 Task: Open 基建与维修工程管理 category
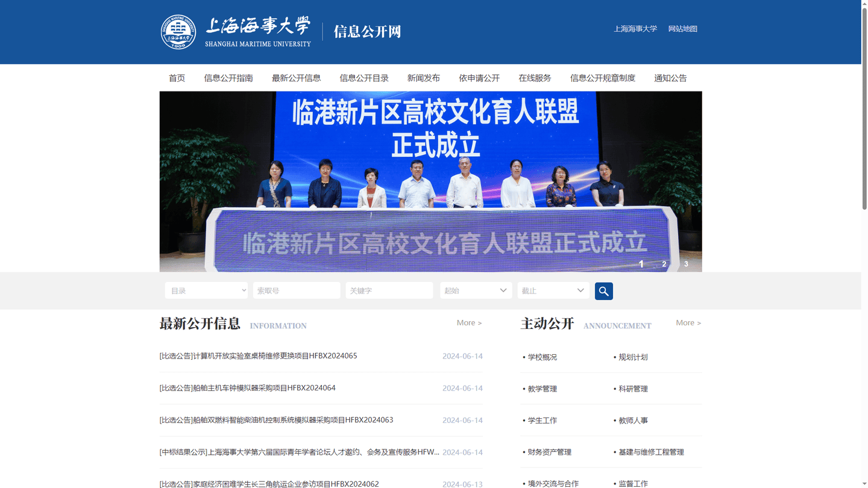[651, 452]
